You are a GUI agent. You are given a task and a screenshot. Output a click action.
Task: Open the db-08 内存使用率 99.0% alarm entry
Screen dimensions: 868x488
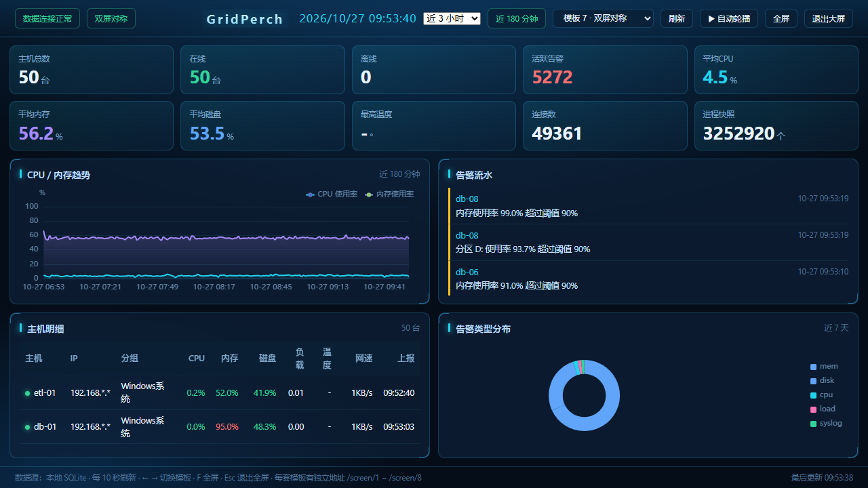point(648,206)
